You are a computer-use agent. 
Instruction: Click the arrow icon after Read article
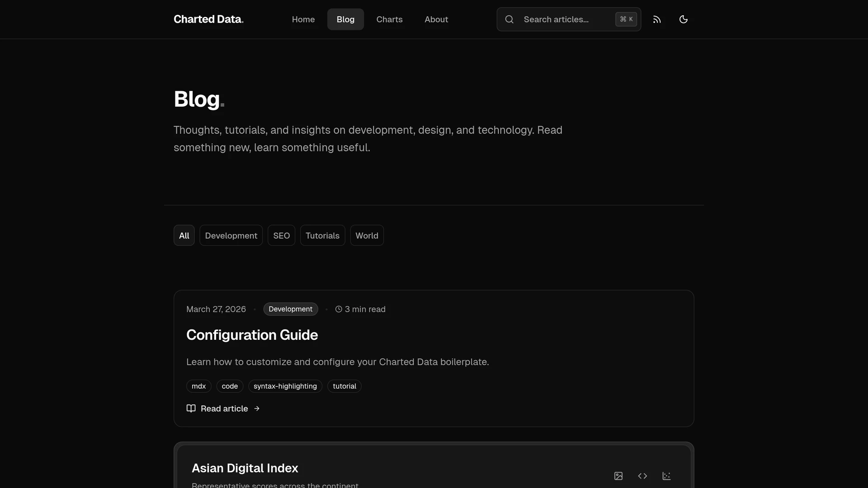click(x=257, y=408)
